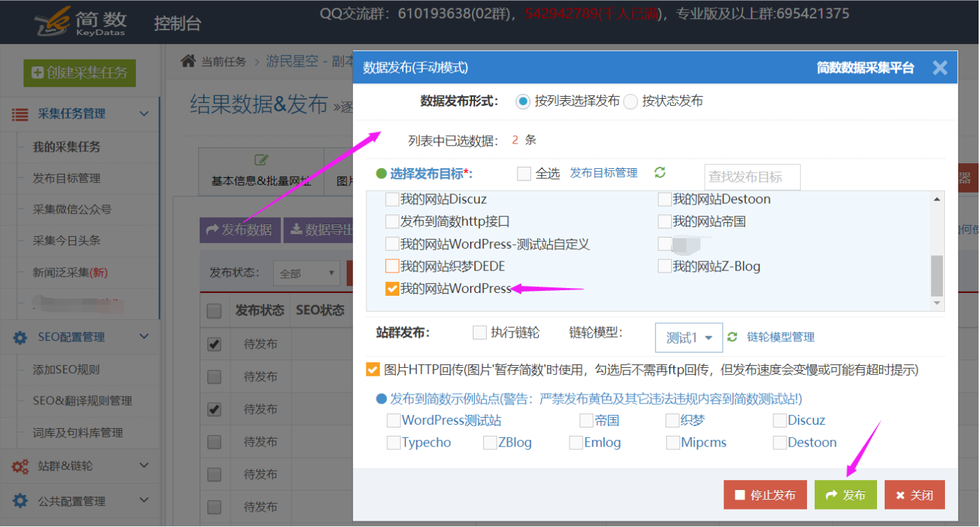Check 我的网站帝国 target

point(665,221)
